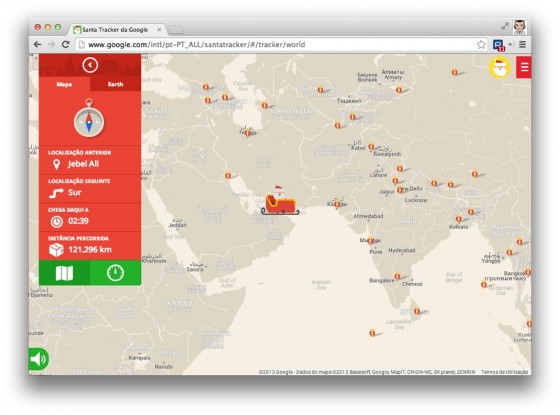Image resolution: width=560 pixels, height=415 pixels.
Task: Click the present marker near Kabul
Action: [371, 147]
